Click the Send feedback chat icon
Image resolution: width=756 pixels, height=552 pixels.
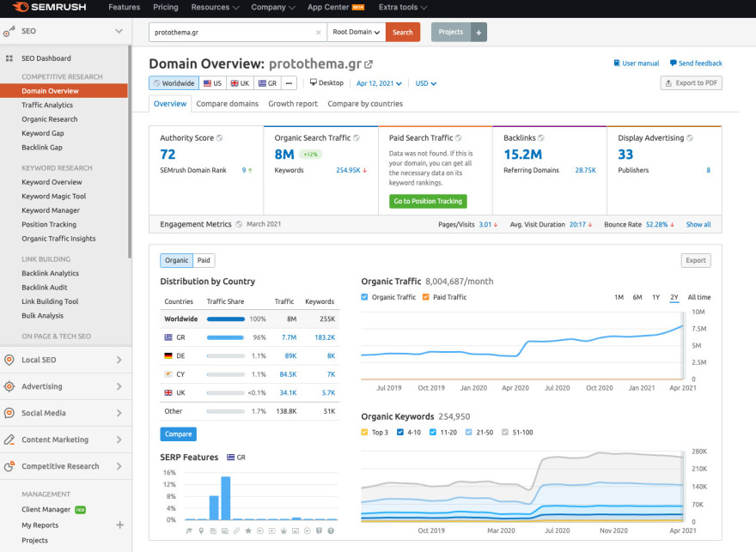click(674, 64)
